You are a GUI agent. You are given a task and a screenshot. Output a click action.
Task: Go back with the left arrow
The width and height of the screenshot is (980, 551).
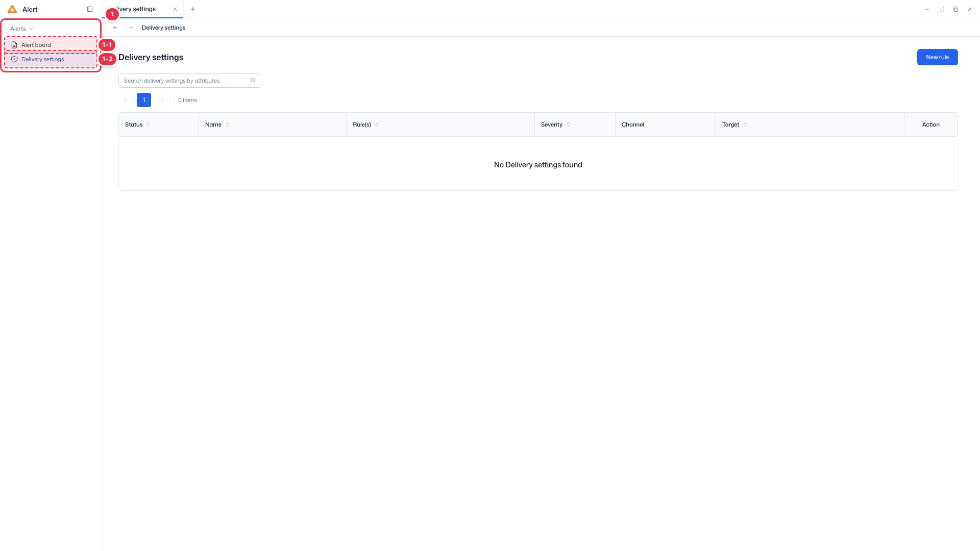coord(115,28)
